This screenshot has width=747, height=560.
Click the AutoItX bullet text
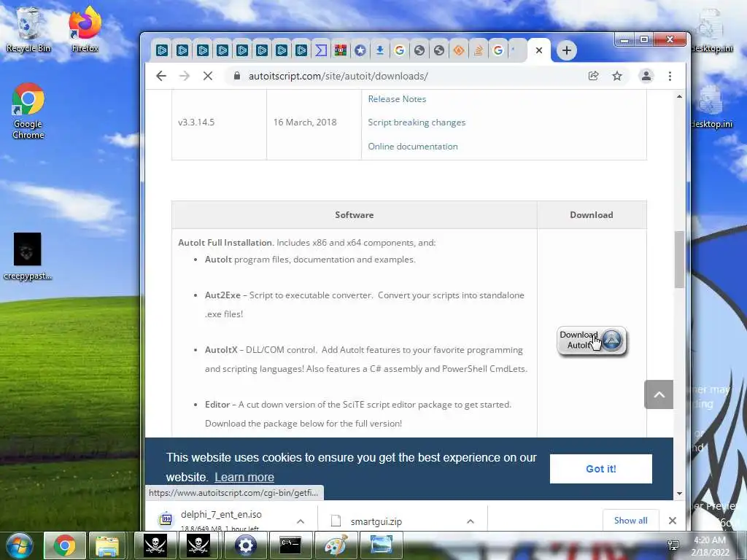pos(366,359)
